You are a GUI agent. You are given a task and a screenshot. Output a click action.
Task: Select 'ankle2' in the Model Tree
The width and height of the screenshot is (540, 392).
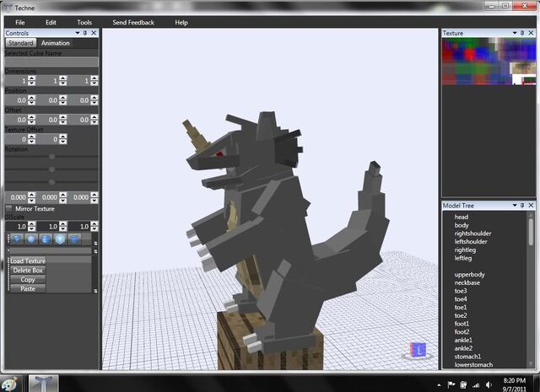(463, 348)
